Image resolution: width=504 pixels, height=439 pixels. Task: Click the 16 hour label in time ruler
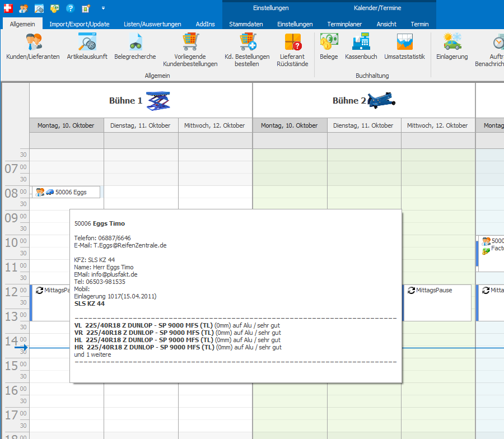pyautogui.click(x=11, y=390)
